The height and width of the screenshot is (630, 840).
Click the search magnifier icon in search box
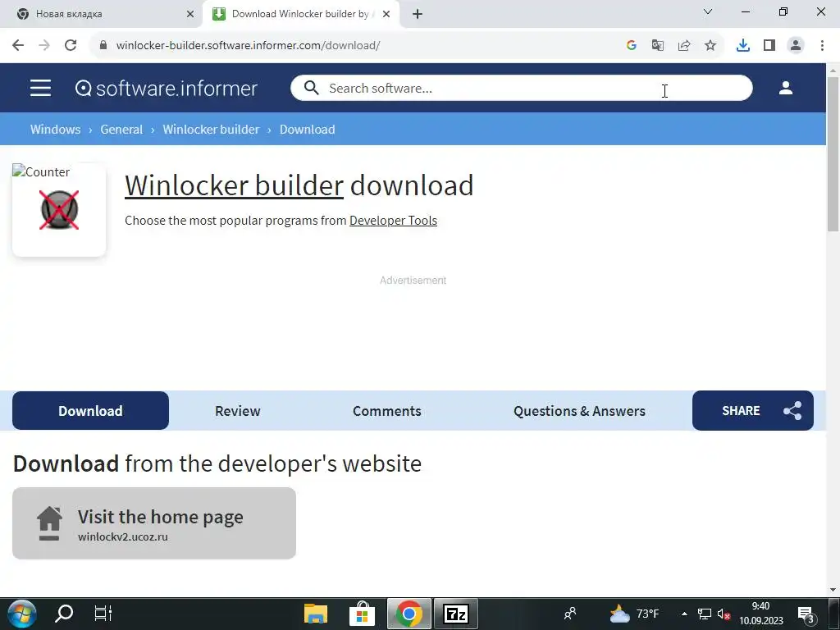311,88
